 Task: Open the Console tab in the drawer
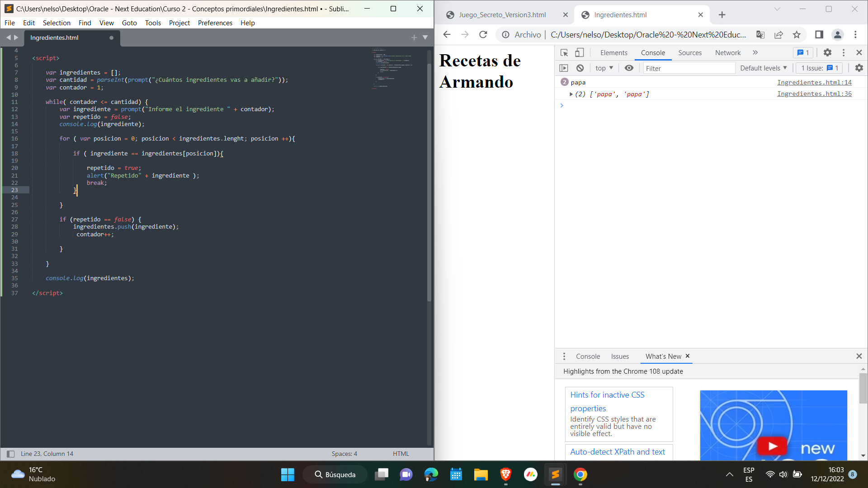(588, 357)
